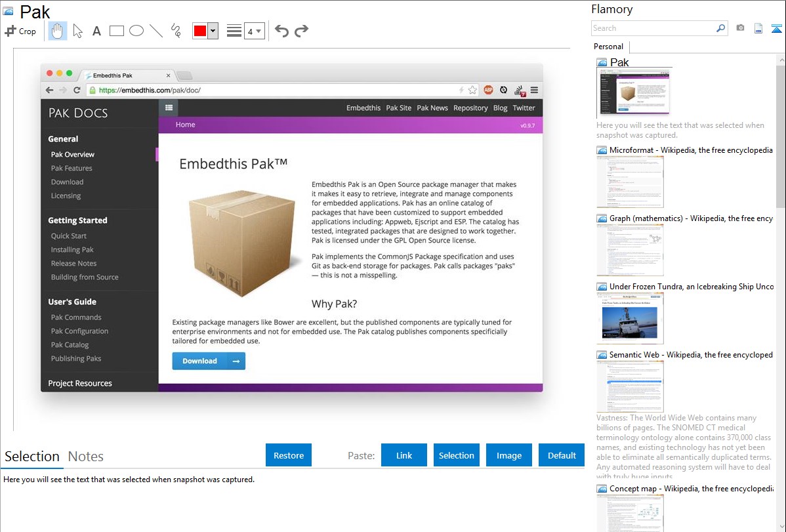Select Licensing in the sidebar
Screen dimensions: 786x532
click(x=66, y=195)
